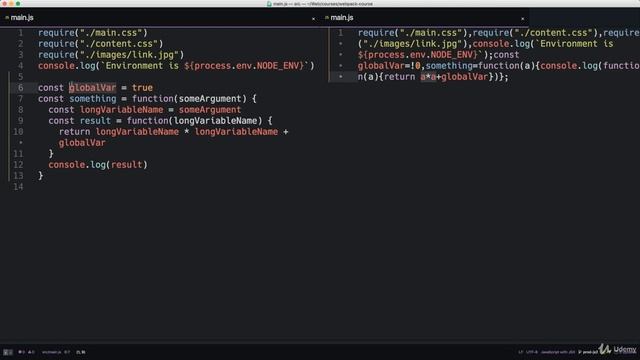This screenshot has width=640, height=360.
Task: Click longVariableName declaration on line 8
Action: click(x=121, y=110)
